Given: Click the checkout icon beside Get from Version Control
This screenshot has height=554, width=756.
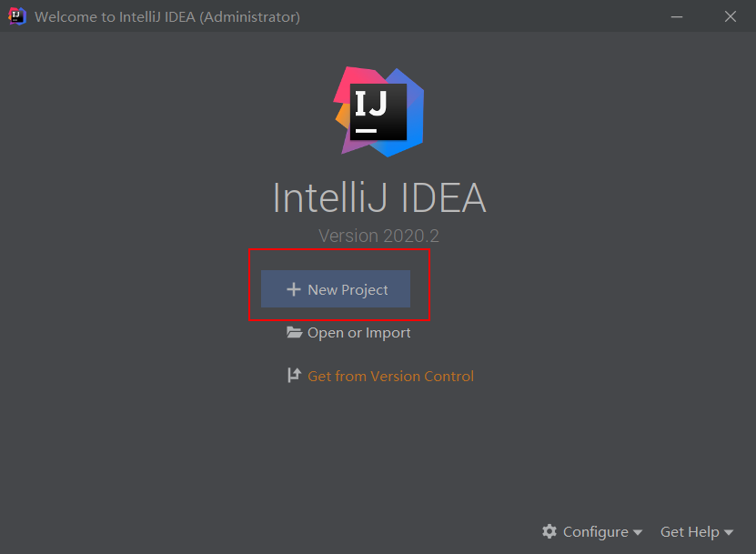Looking at the screenshot, I should [294, 376].
